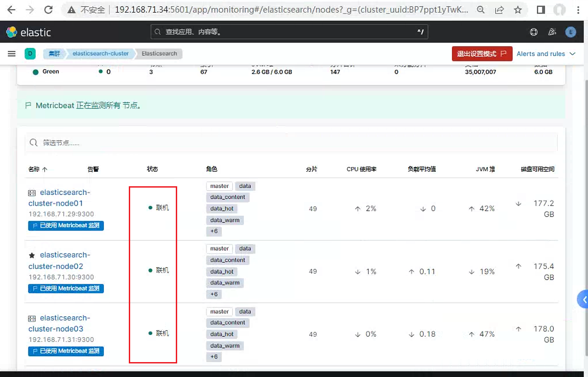This screenshot has height=377, width=588.
Task: Click the Elastic logo to go home
Action: [28, 32]
